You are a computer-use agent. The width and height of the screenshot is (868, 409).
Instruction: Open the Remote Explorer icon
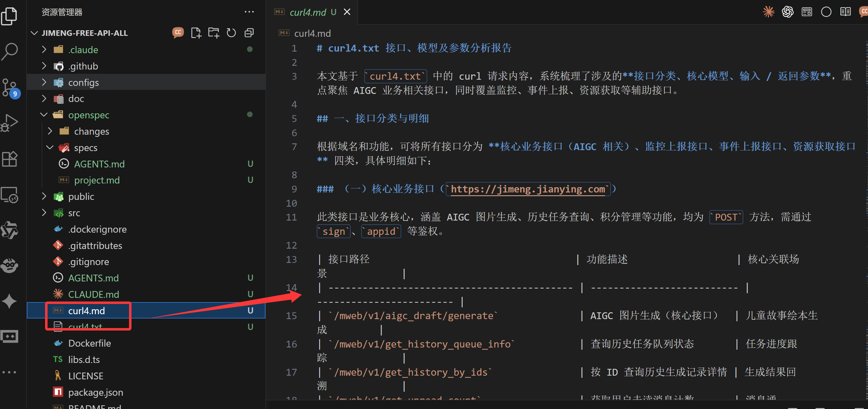pos(10,195)
